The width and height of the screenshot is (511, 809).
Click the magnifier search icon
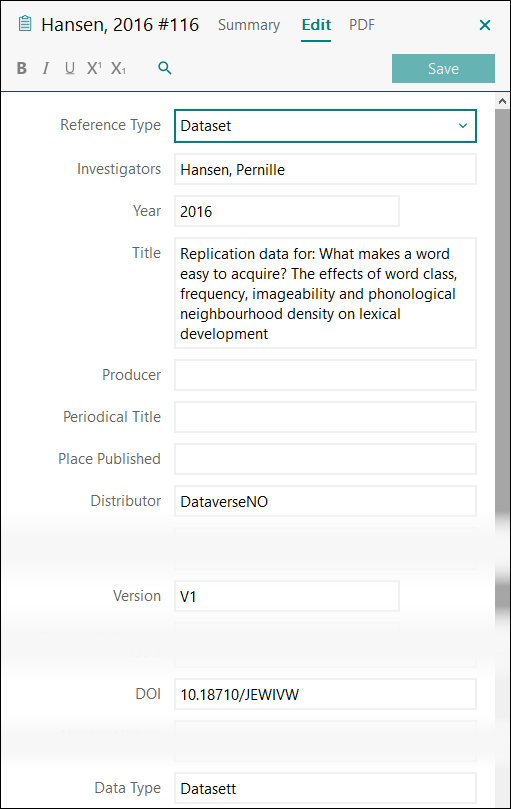[x=165, y=68]
